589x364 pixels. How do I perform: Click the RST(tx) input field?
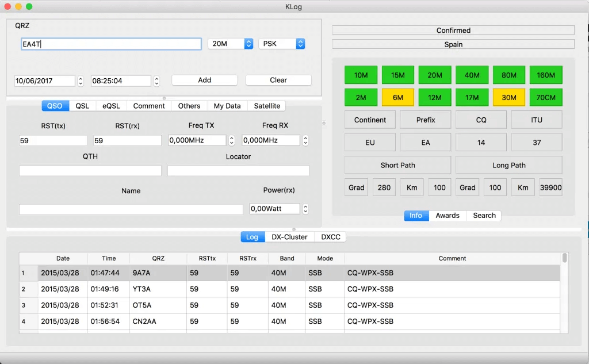(x=53, y=140)
